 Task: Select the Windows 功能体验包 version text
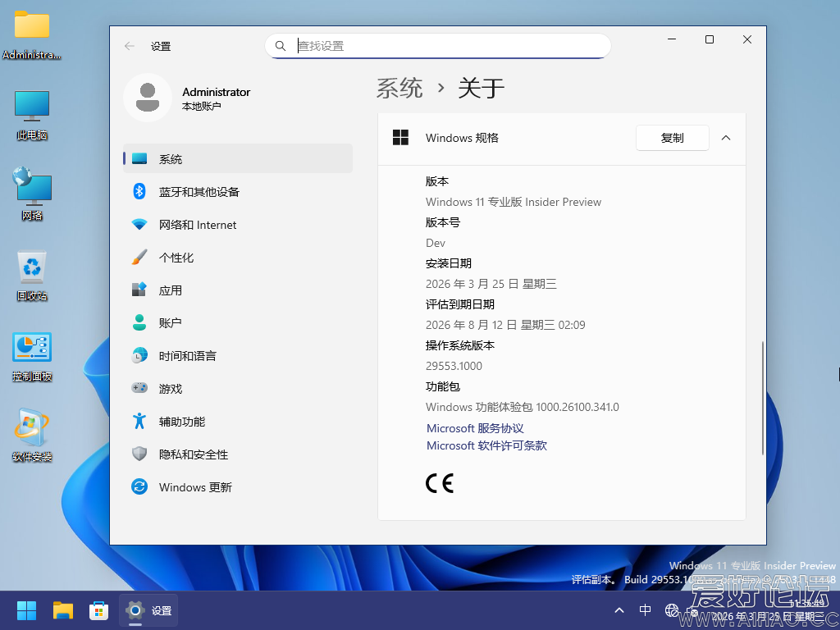[523, 407]
